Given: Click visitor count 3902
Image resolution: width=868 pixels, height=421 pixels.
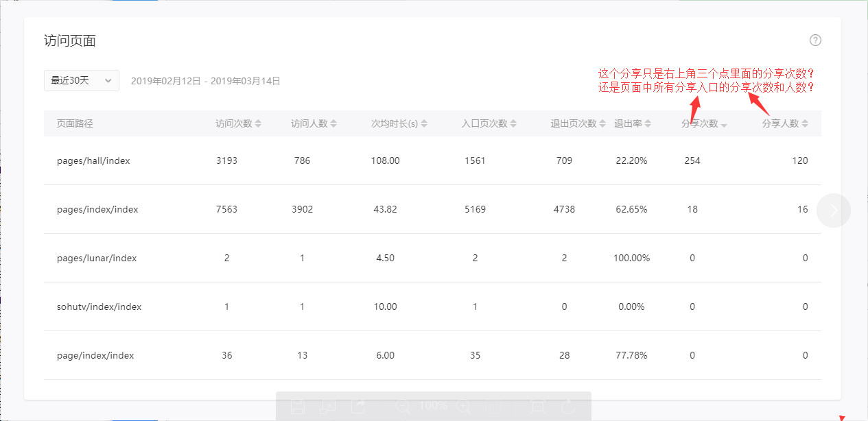Looking at the screenshot, I should (x=302, y=209).
